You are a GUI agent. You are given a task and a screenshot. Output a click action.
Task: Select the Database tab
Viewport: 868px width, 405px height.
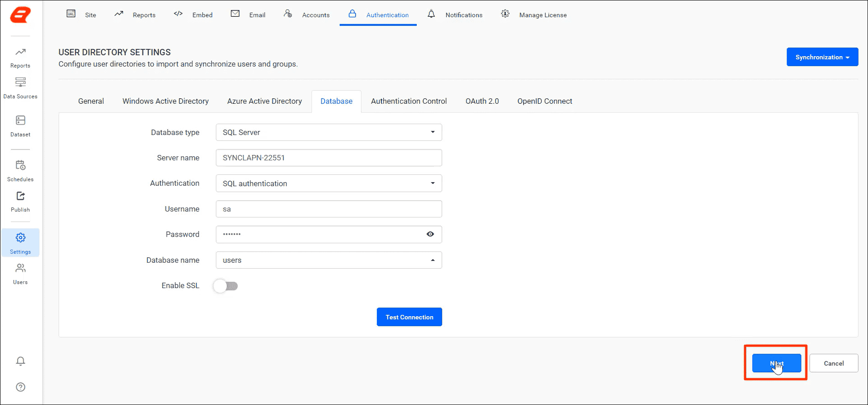[336, 101]
